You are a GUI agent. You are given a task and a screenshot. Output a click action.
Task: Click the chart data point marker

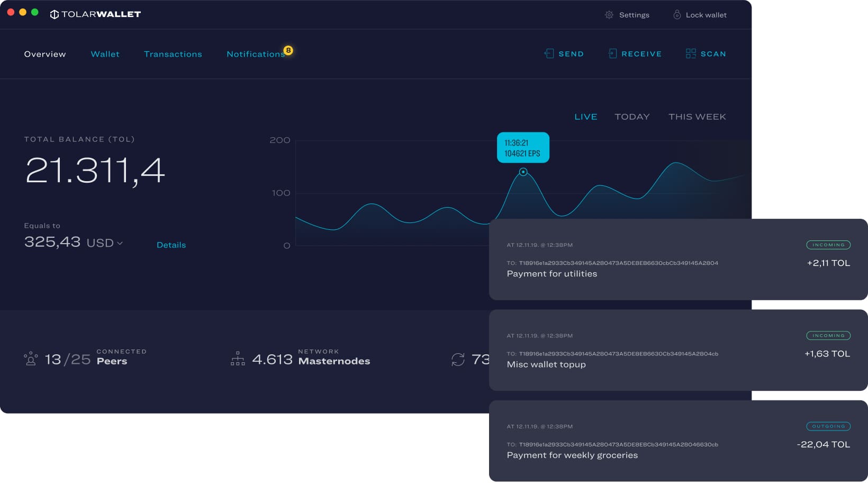tap(523, 172)
